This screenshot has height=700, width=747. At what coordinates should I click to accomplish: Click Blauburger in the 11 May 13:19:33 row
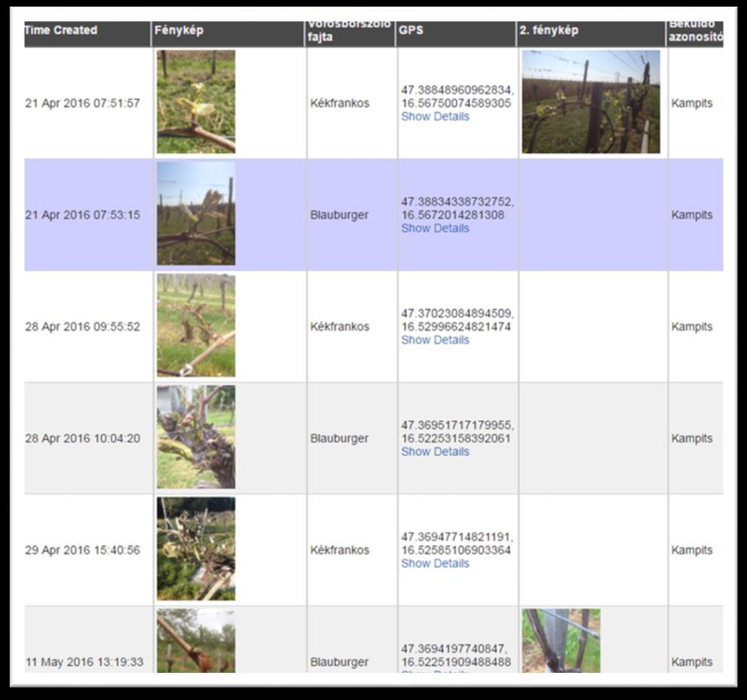coord(339,662)
